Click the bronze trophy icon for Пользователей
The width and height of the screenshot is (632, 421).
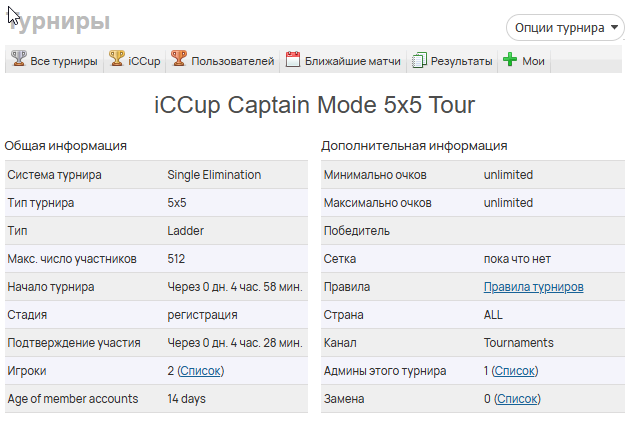(x=179, y=59)
